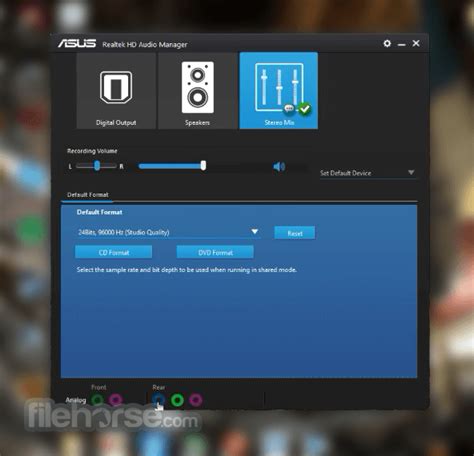Select the Digital Output device
474x456 pixels.
point(116,91)
